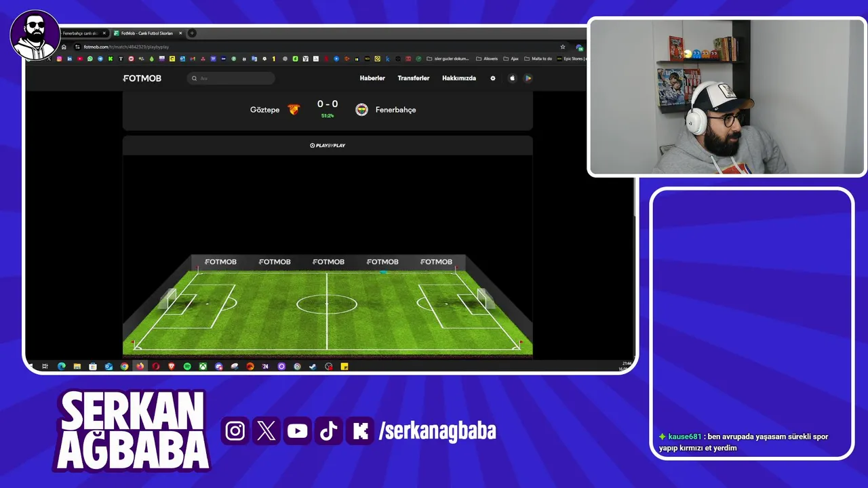Launch Microsoft Edge from the taskbar
Image resolution: width=868 pixels, height=488 pixels.
61,367
